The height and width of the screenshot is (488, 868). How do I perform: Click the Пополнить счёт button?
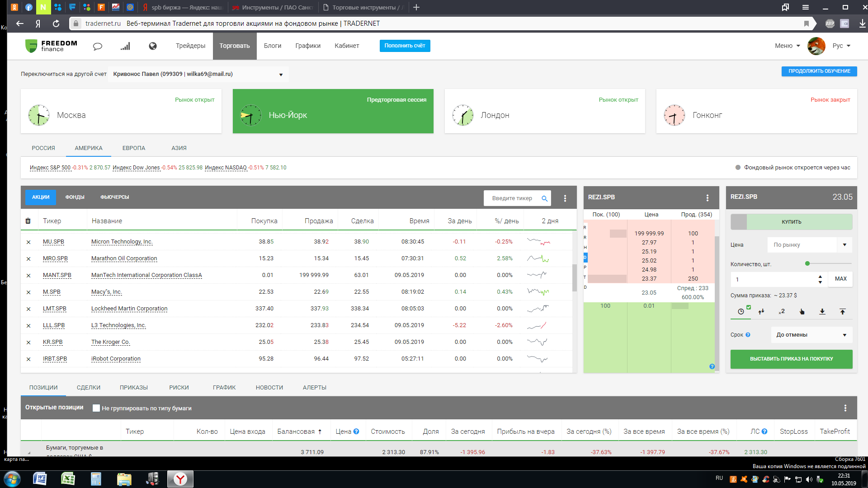(x=405, y=46)
